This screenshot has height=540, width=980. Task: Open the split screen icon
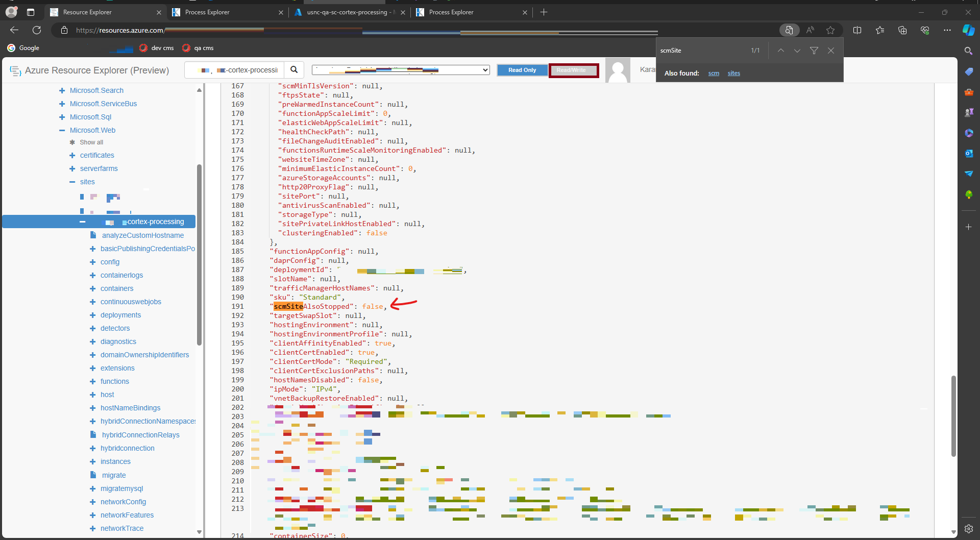857,30
